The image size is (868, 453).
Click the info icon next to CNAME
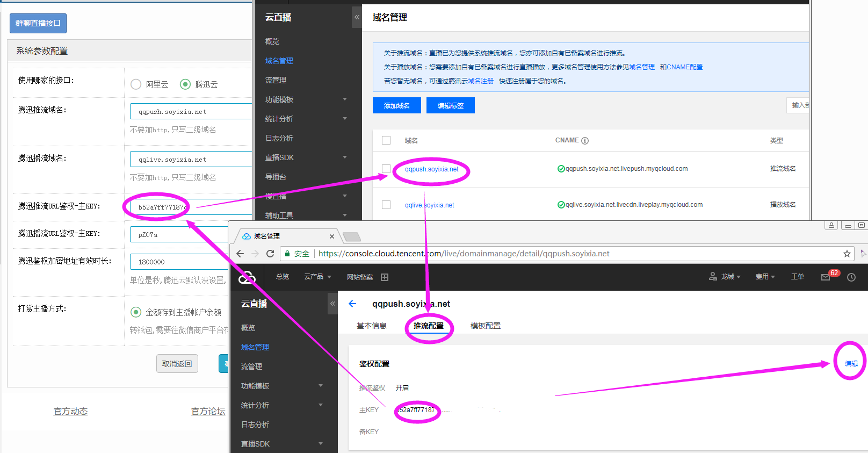585,141
